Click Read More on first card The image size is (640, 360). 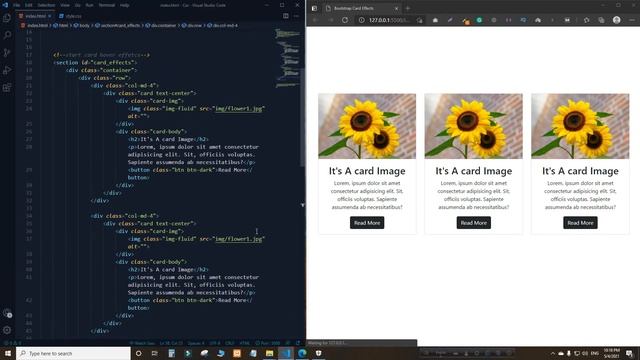(x=367, y=223)
